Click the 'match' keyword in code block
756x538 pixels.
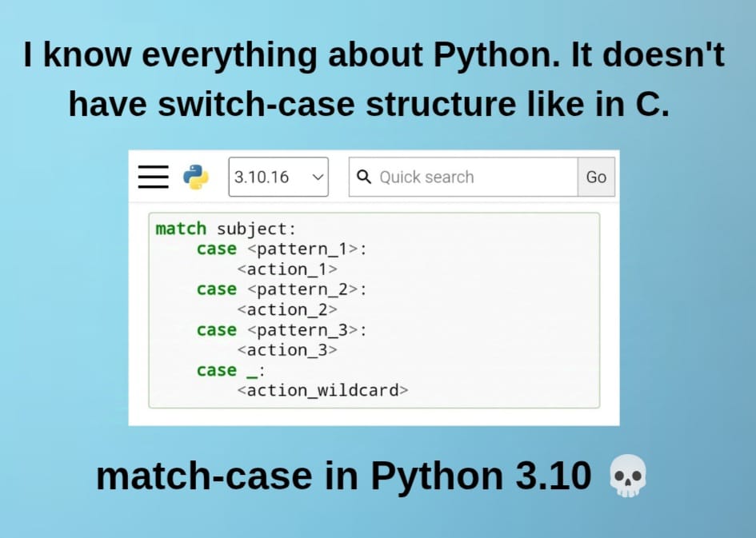(x=181, y=229)
